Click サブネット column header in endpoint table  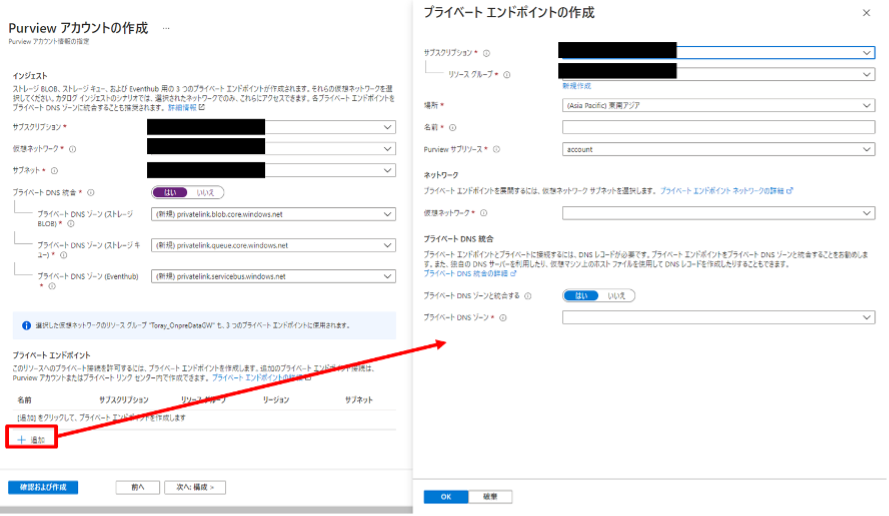point(359,400)
